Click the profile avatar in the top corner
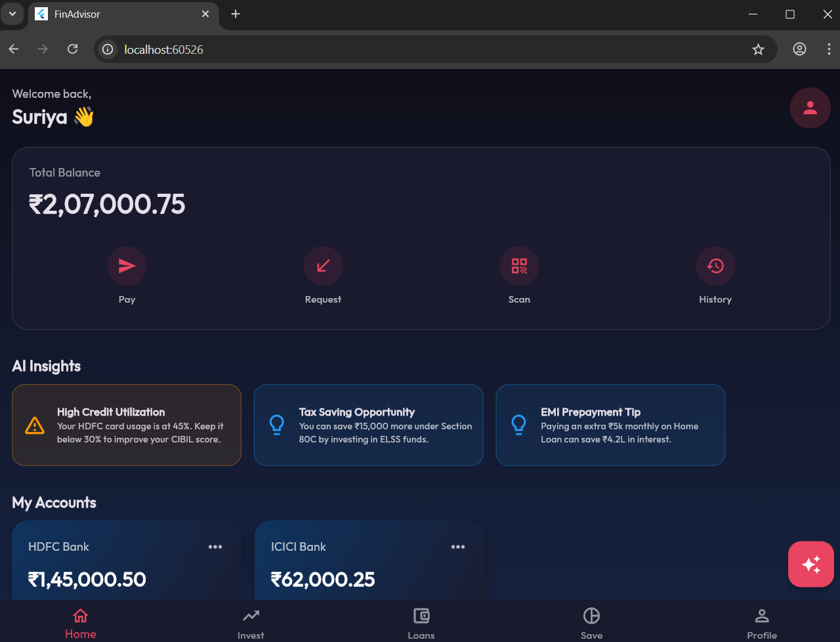 [810, 108]
